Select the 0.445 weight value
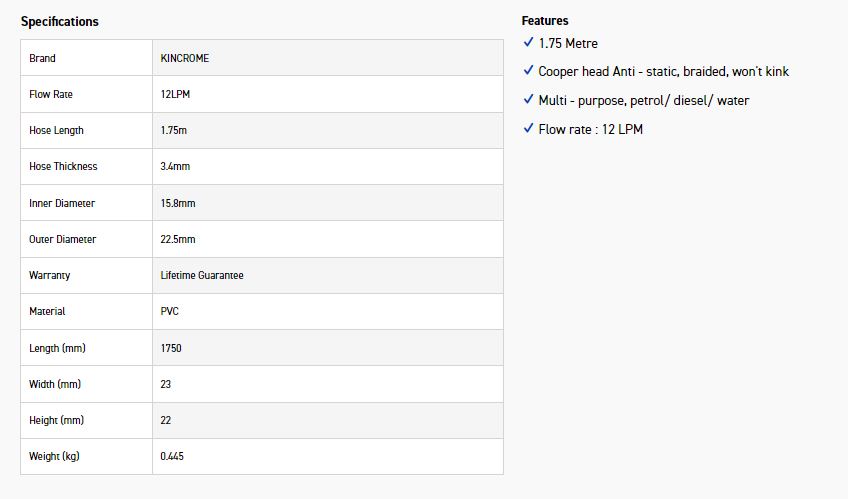Viewport: 848px width, 499px height. [172, 456]
